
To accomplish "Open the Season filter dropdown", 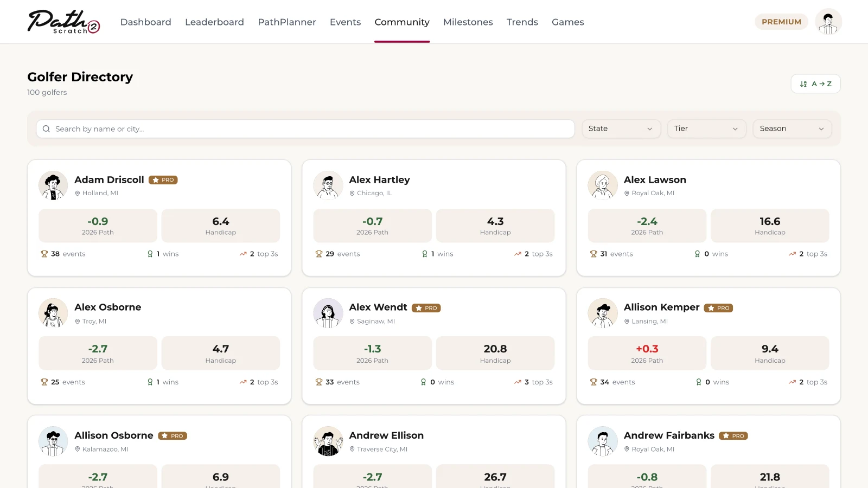I will 792,129.
